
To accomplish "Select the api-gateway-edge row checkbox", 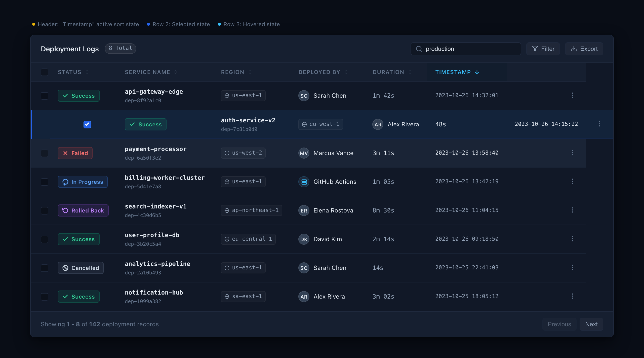I will pos(45,96).
